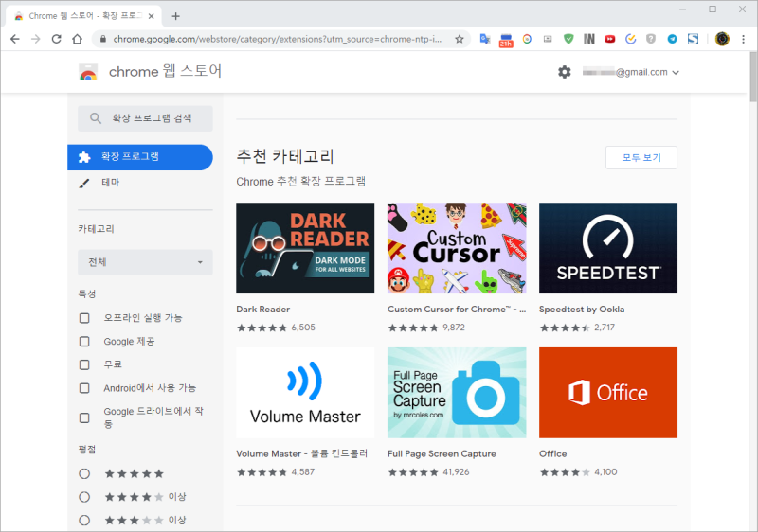The image size is (758, 532).
Task: Tick the Android에서 사용 가능 checkbox
Action: pyautogui.click(x=84, y=388)
